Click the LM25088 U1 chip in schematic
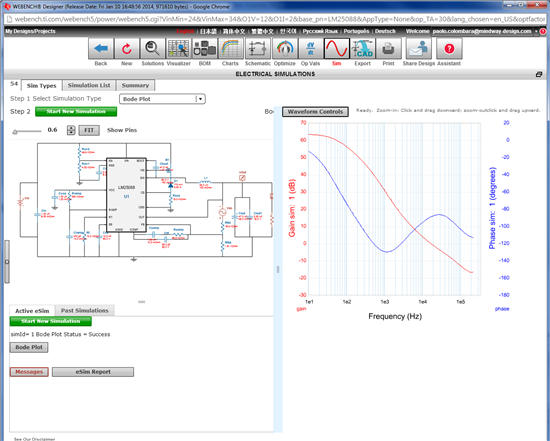550x441 pixels. [x=126, y=195]
